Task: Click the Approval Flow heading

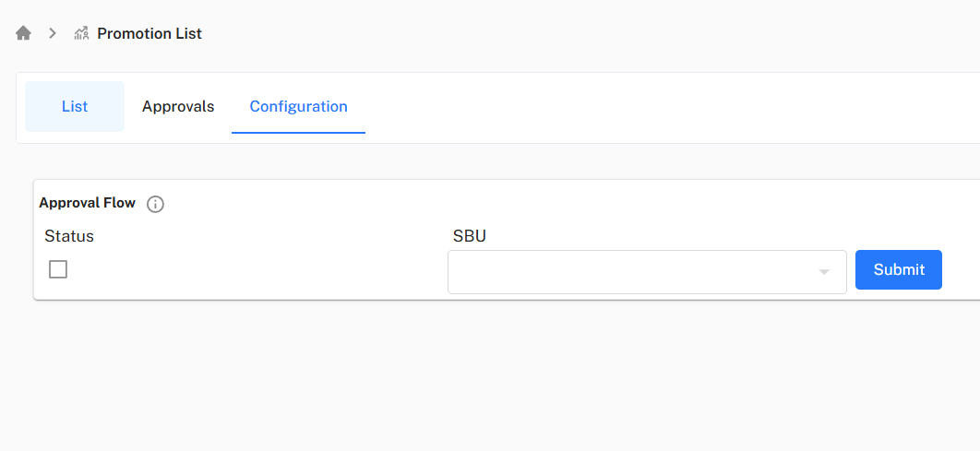Action: 87,203
